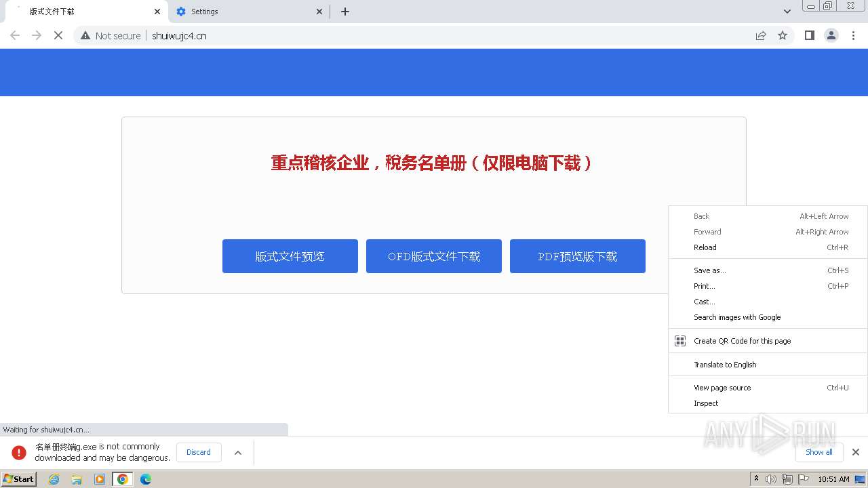Screen dimensions: 868x488
Task: Click the browser back arrow
Action: click(15, 35)
